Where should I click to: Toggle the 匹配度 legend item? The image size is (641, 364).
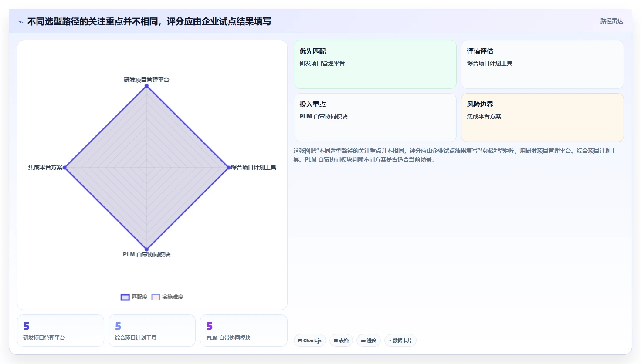(x=134, y=297)
